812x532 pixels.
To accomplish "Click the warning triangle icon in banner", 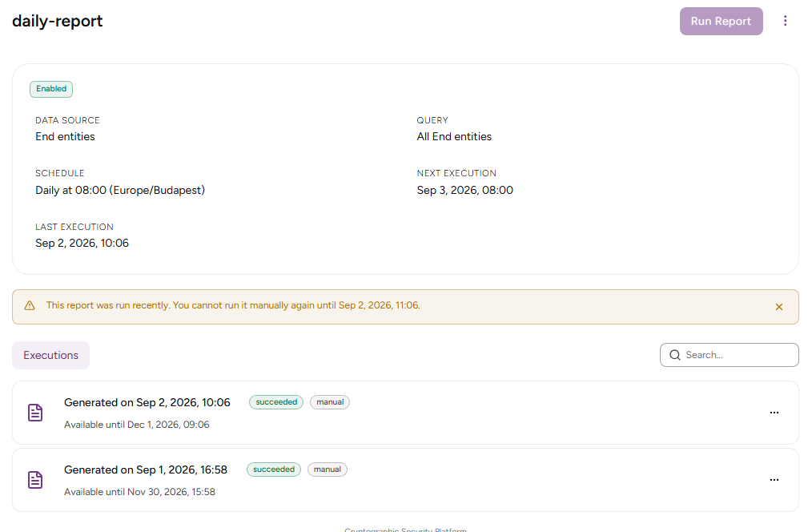I will (30, 305).
